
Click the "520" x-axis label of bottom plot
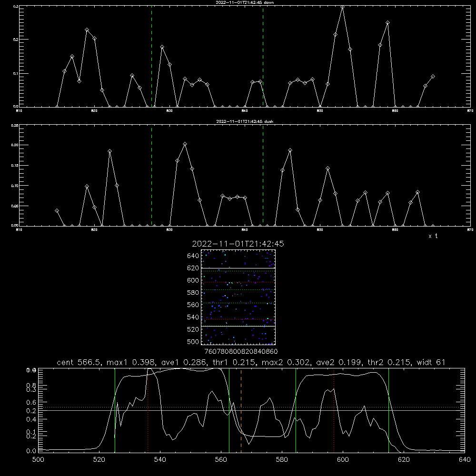tap(99, 460)
